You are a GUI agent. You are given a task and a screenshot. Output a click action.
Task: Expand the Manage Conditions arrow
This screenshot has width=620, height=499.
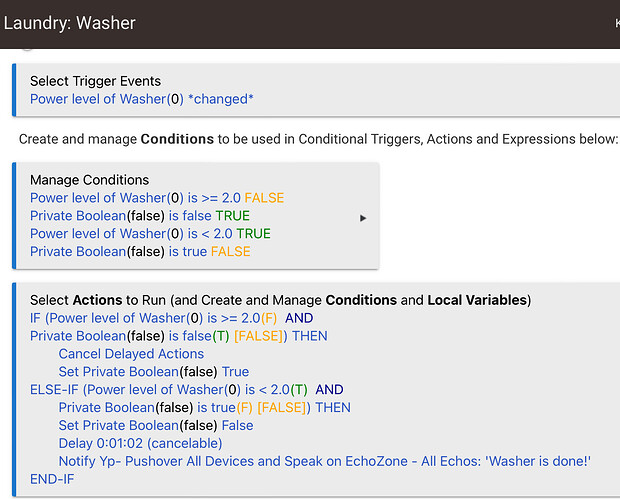(363, 218)
